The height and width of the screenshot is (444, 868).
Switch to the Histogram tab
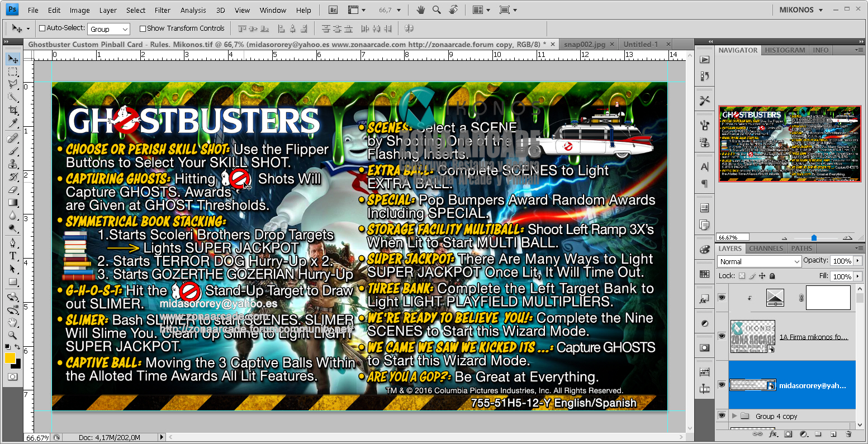pyautogui.click(x=785, y=50)
